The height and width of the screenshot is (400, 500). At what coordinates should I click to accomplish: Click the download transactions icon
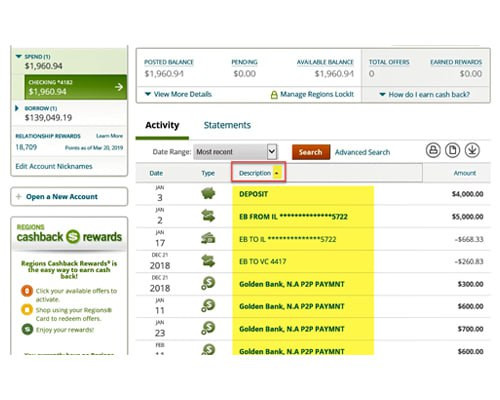coord(472,150)
